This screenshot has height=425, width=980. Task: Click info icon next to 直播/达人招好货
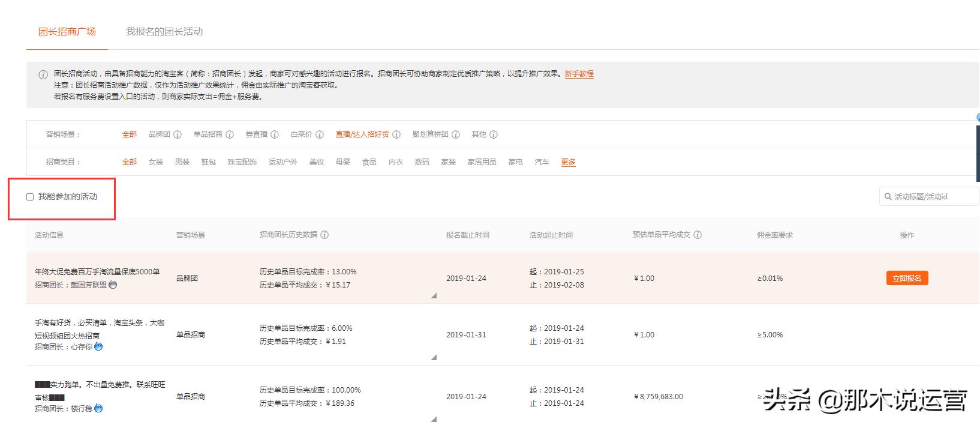coord(396,134)
